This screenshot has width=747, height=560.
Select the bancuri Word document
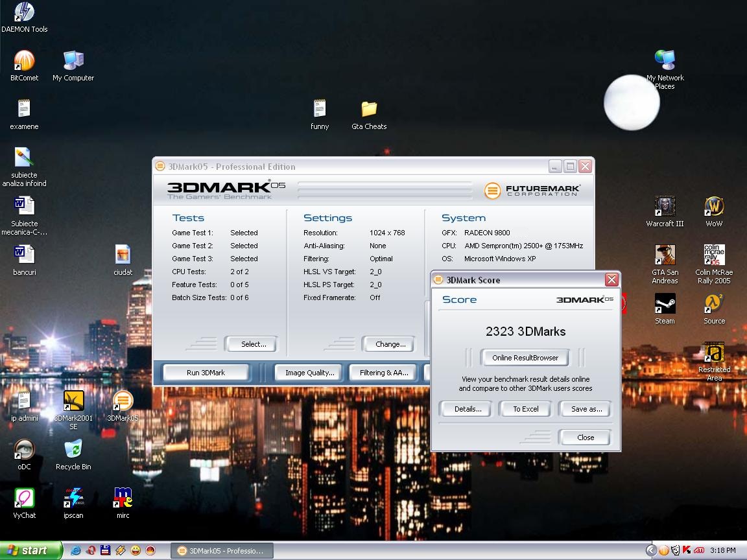click(x=24, y=260)
